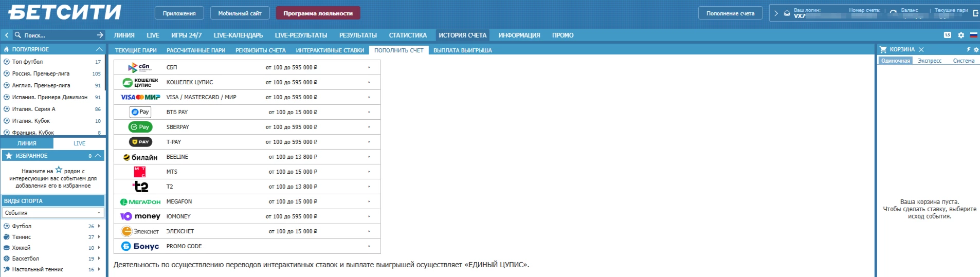Viewport: 980px width, 277px height.
Task: Open Топ футбол in popular list
Action: (x=27, y=62)
